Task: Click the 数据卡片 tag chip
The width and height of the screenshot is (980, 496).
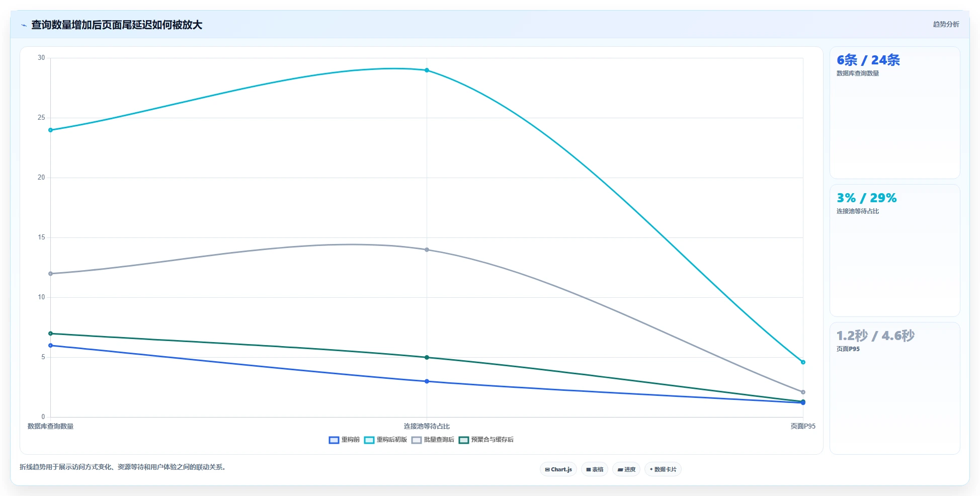Action: coord(663,469)
